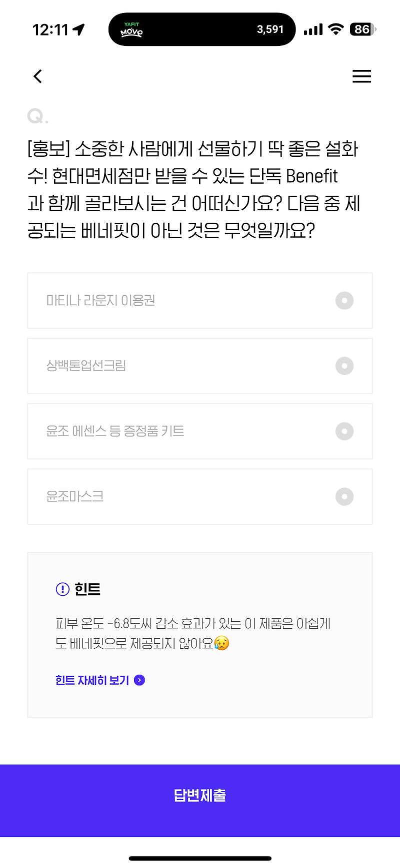Select radio button for 윤조마스크
This screenshot has width=400, height=868.
pyautogui.click(x=344, y=497)
